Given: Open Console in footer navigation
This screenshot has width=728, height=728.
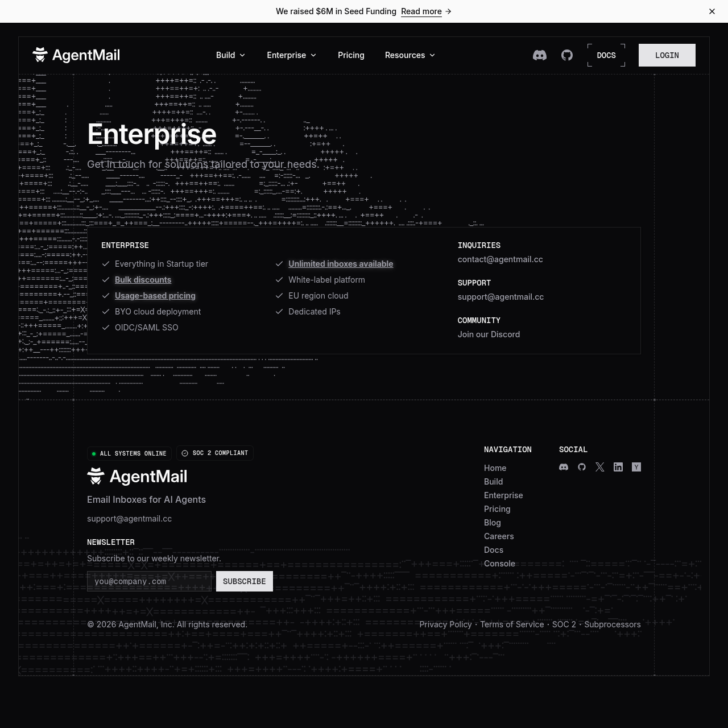Looking at the screenshot, I should tap(499, 564).
